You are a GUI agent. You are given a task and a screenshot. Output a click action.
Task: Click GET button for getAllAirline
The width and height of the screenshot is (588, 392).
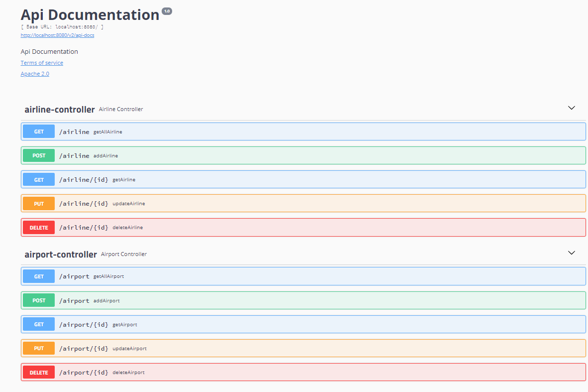(x=39, y=131)
